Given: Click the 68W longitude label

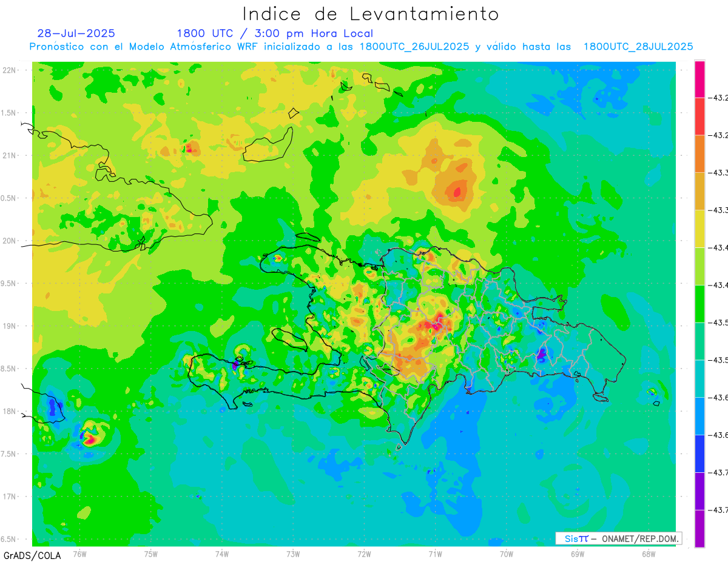Looking at the screenshot, I should [x=649, y=554].
